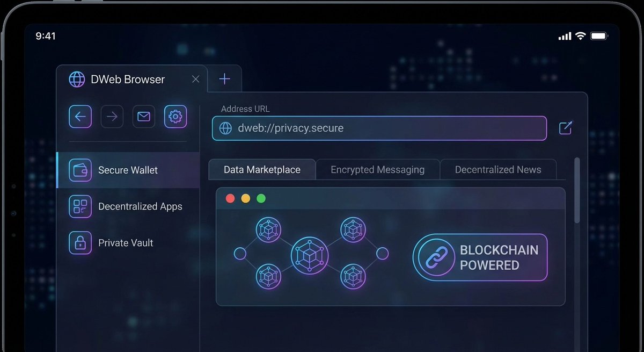This screenshot has height=352, width=644.
Task: Switch to the Data Marketplace tab
Action: click(262, 170)
